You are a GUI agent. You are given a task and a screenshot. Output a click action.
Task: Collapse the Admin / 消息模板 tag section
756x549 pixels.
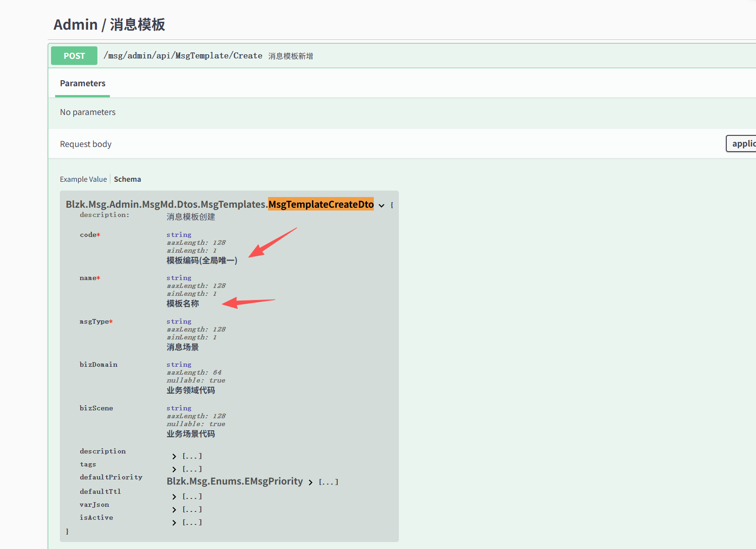pos(109,25)
